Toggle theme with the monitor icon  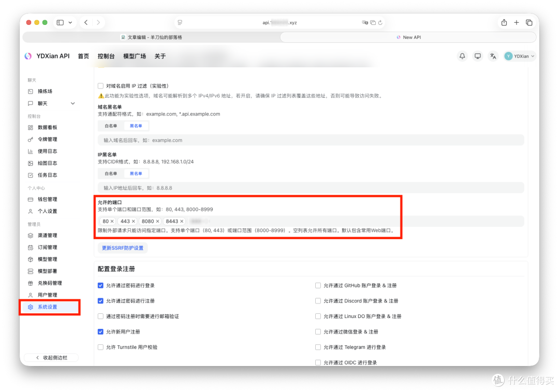click(x=477, y=56)
